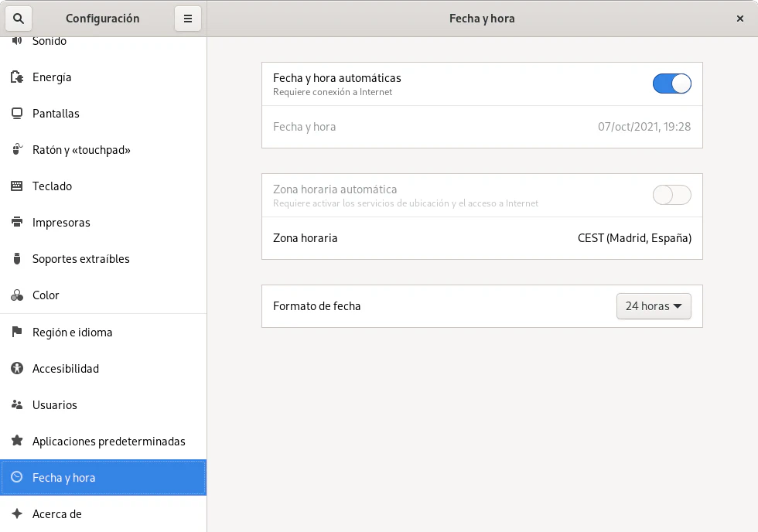This screenshot has width=758, height=532.
Task: Open the Acerca de section
Action: tap(56, 514)
